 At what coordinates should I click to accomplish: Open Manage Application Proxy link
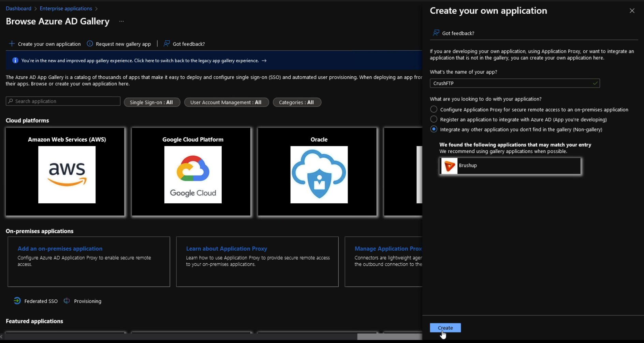pos(388,249)
